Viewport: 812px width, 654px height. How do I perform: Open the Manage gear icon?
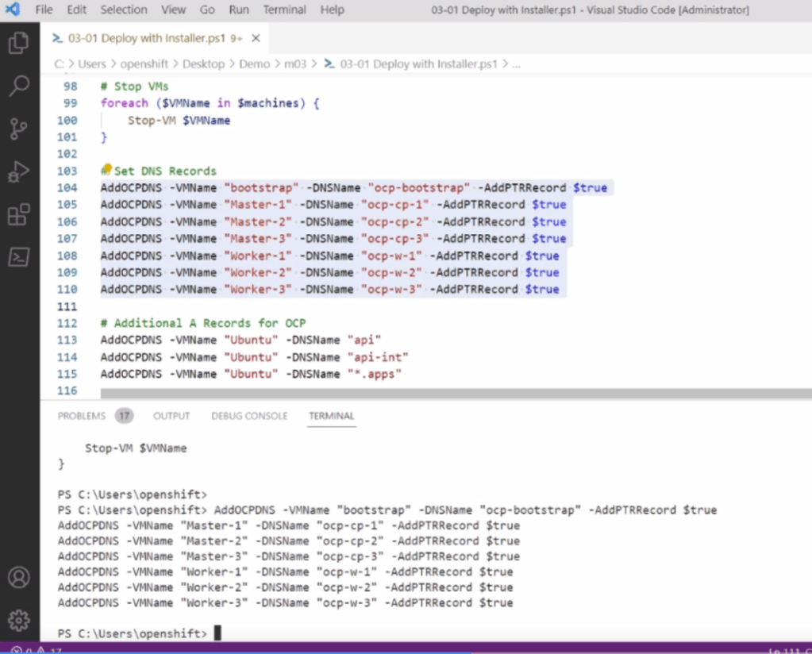tap(18, 621)
